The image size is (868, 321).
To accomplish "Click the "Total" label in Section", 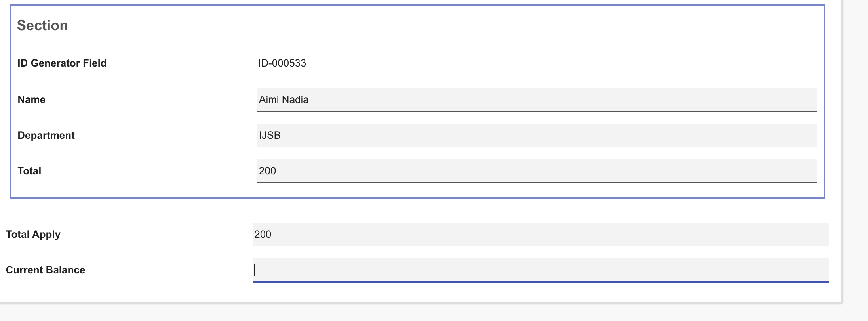I will (30, 171).
